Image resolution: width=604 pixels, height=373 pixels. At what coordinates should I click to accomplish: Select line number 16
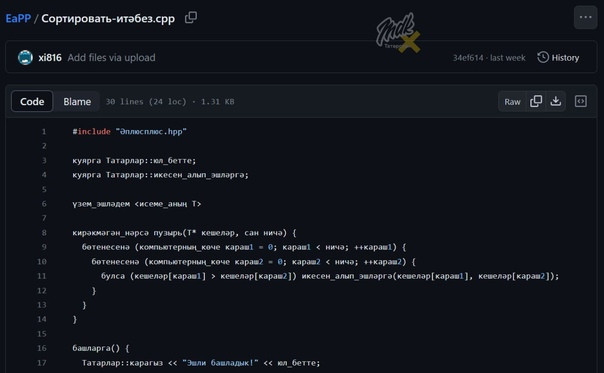click(42, 348)
